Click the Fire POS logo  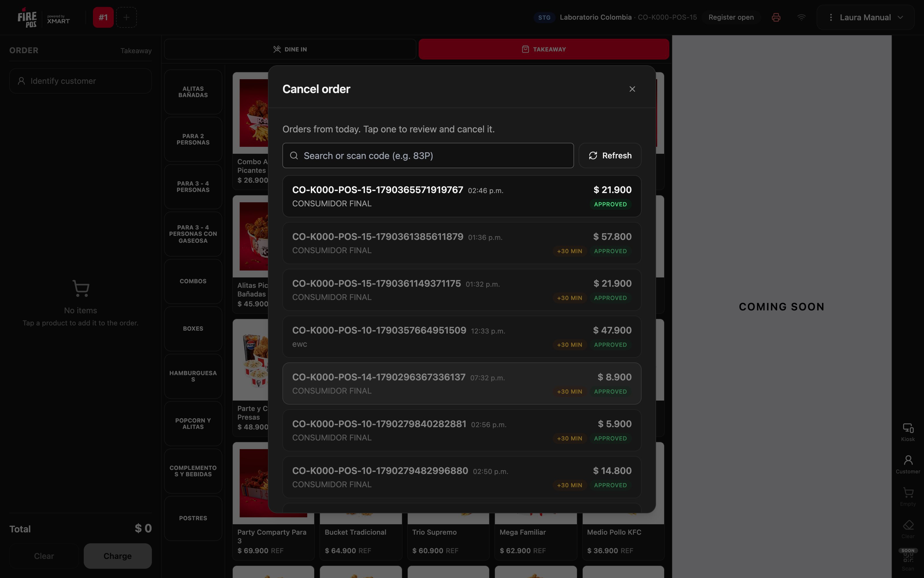(27, 18)
